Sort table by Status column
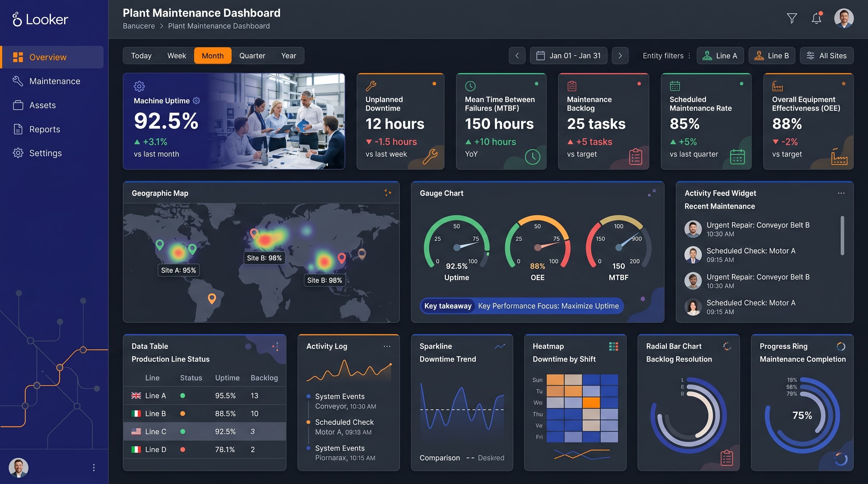This screenshot has height=484, width=868. coord(191,377)
